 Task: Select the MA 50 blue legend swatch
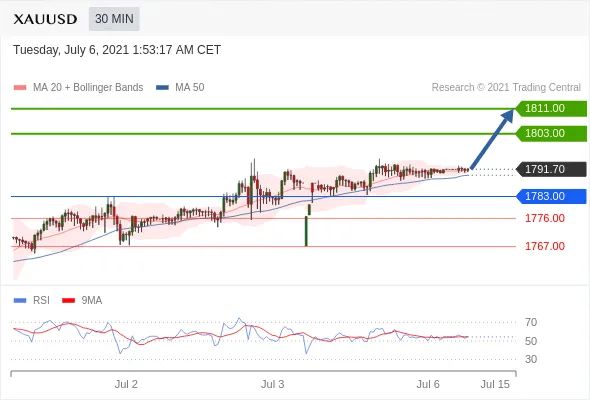point(162,88)
